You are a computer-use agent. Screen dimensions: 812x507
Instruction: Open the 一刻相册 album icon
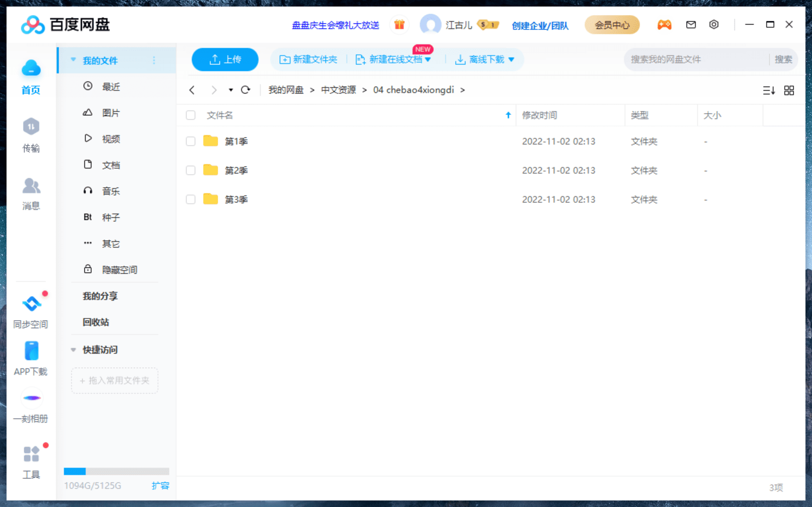tap(32, 398)
